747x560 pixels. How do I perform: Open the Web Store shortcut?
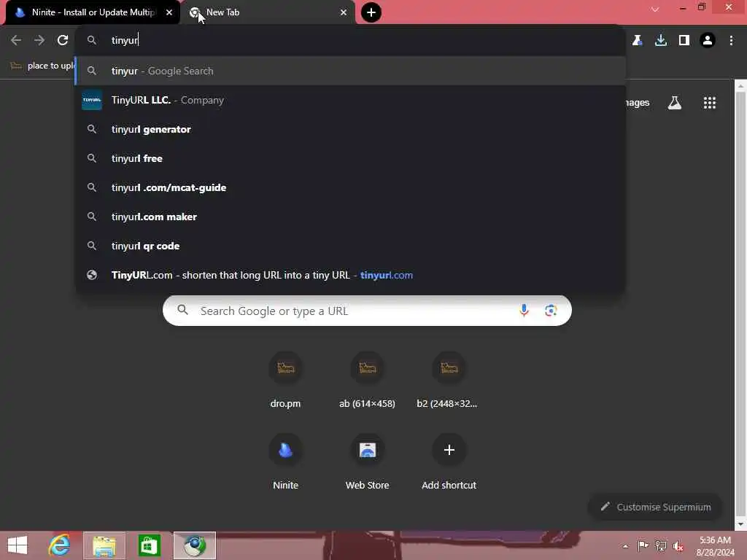(x=368, y=462)
